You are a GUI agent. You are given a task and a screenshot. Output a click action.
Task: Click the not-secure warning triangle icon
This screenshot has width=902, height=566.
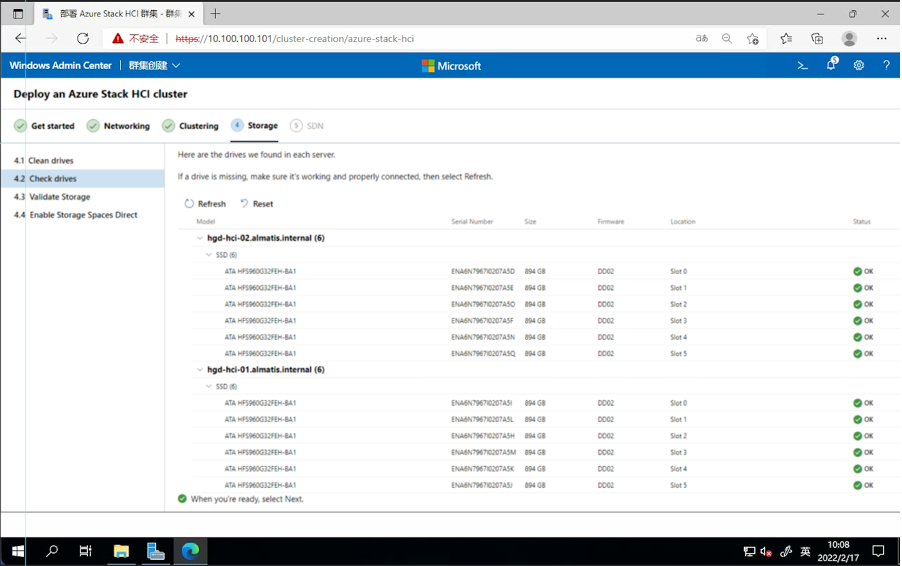coord(118,39)
